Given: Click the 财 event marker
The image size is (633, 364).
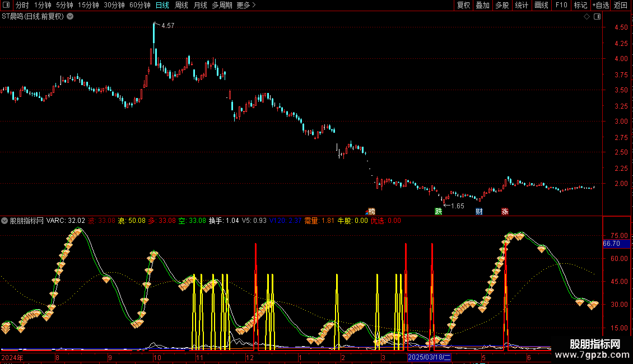Looking at the screenshot, I should click(x=479, y=212).
